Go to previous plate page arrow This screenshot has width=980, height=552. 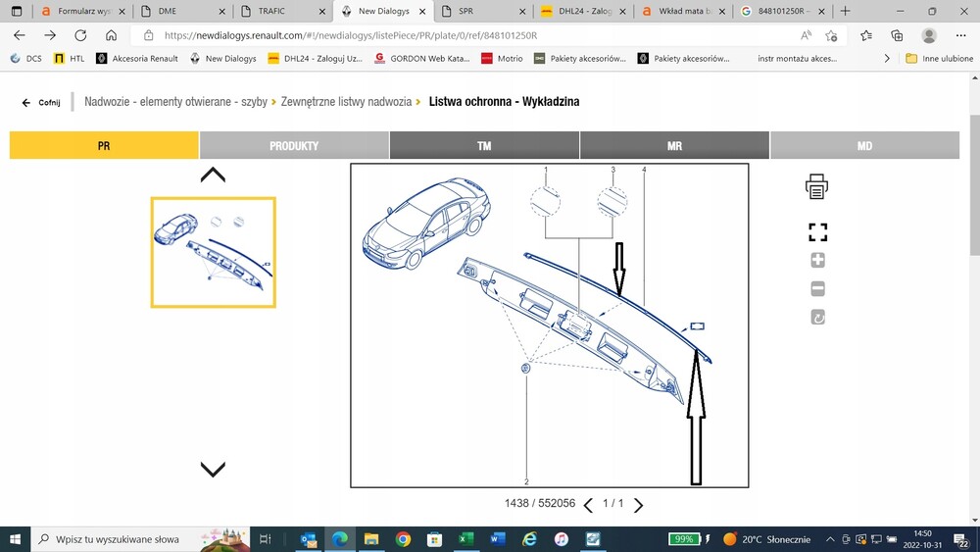click(x=588, y=505)
